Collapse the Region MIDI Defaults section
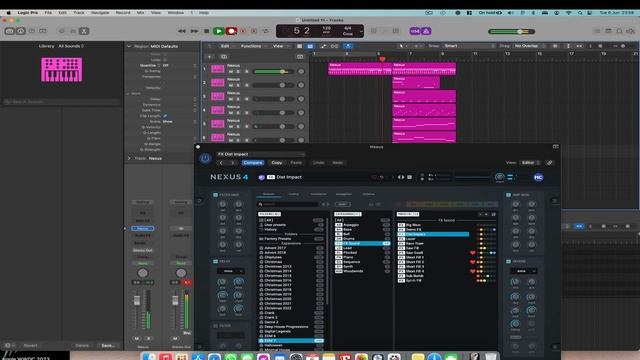The width and height of the screenshot is (640, 360). 129,46
